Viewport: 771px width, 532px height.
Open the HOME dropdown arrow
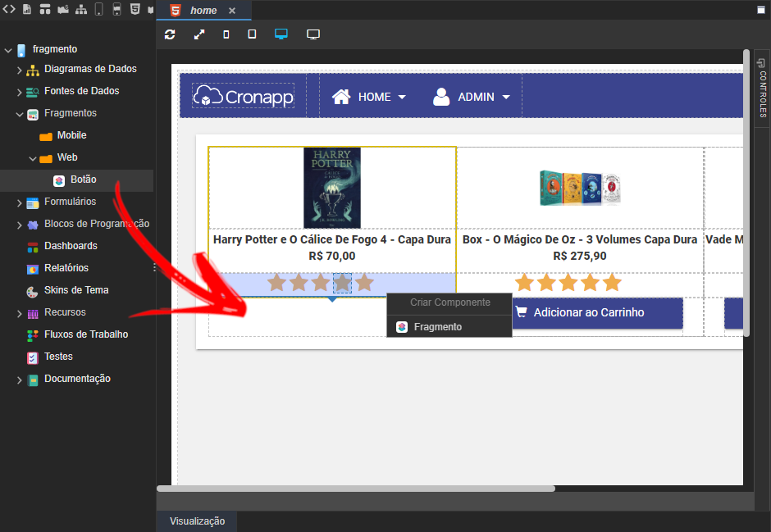coord(402,98)
